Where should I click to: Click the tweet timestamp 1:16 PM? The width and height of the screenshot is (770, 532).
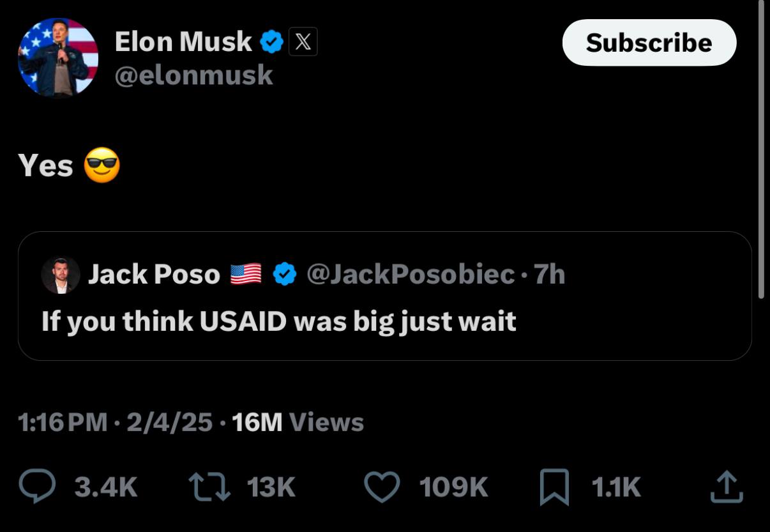62,422
